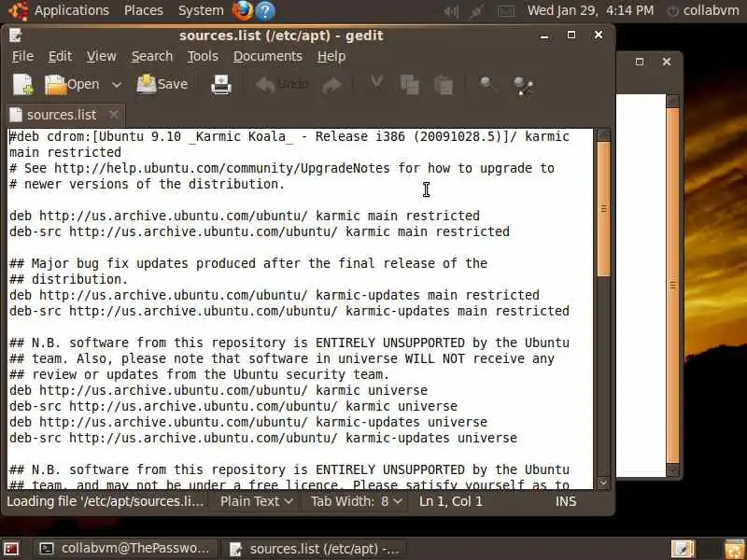Image resolution: width=747 pixels, height=560 pixels.
Task: Click the volume icon in system tray
Action: 451,11
